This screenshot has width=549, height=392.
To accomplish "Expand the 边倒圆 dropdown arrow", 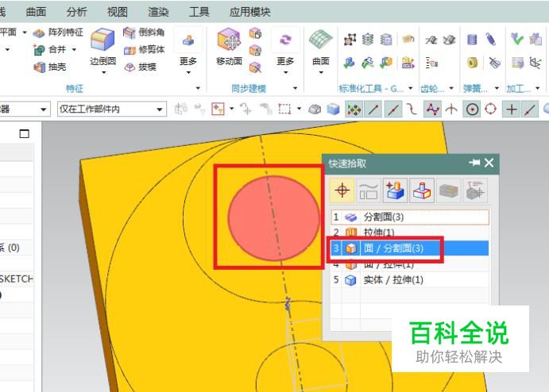I will tap(103, 73).
